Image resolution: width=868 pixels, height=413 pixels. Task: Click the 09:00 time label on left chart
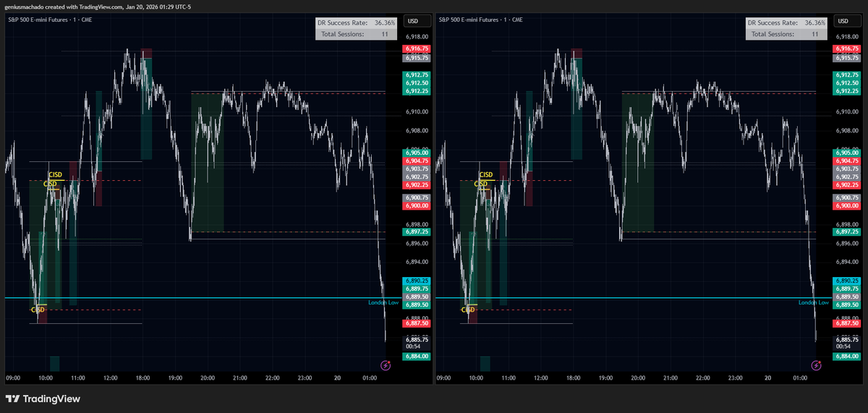[x=13, y=378]
